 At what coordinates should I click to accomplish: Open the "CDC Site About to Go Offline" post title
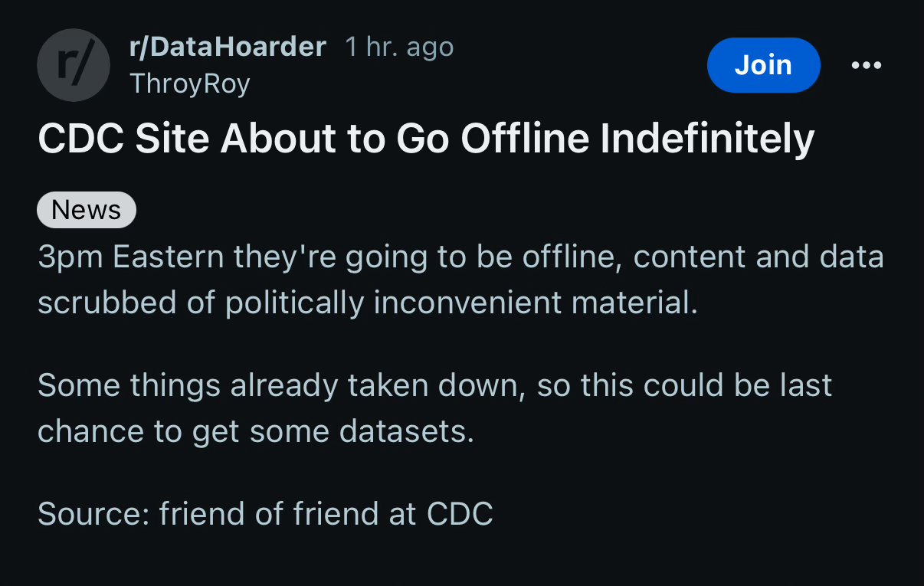[x=426, y=139]
